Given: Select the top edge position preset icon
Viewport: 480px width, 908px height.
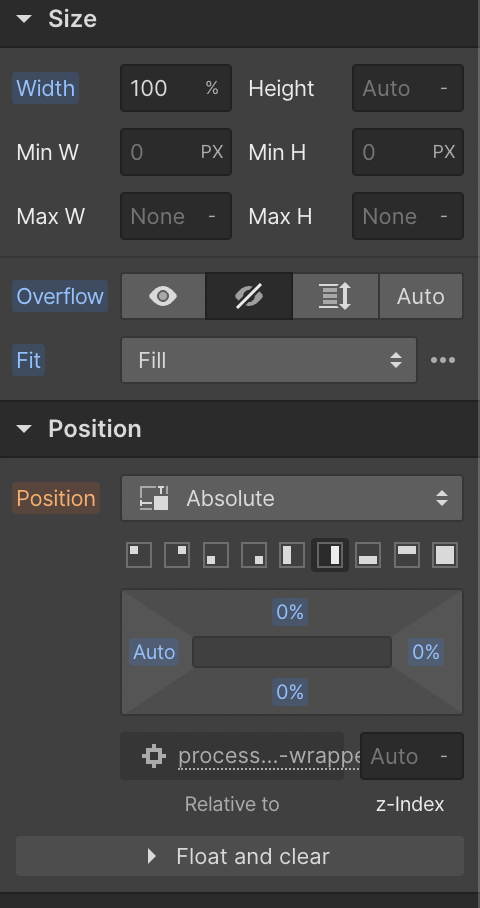Looking at the screenshot, I should pyautogui.click(x=406, y=555).
